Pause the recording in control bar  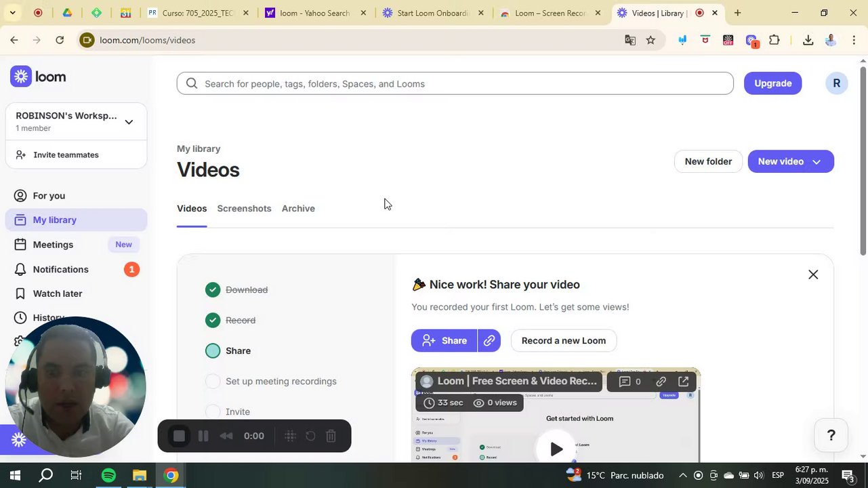click(203, 436)
